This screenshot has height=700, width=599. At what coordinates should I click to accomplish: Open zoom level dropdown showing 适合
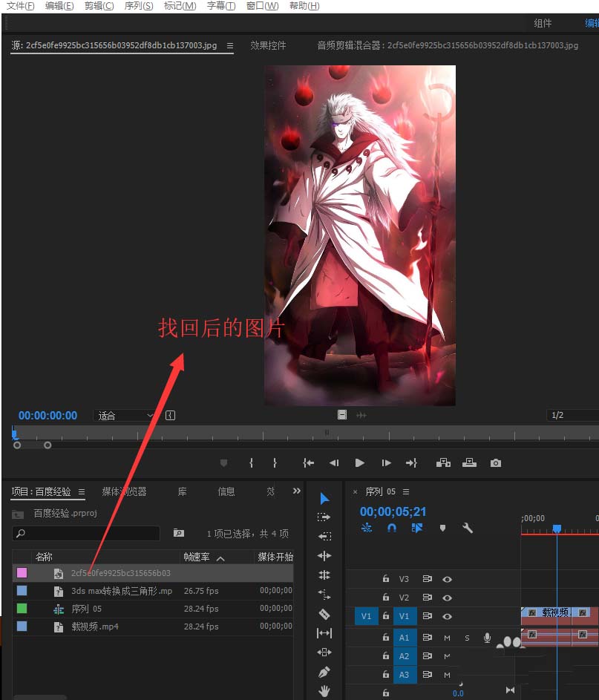point(124,416)
